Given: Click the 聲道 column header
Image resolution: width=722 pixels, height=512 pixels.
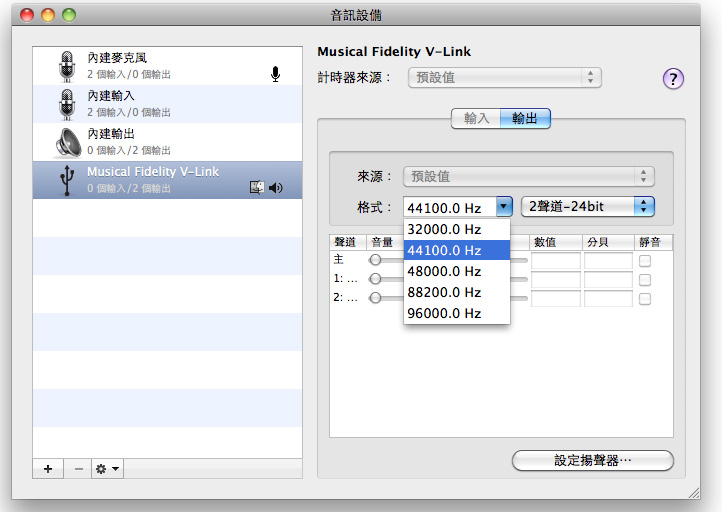Looking at the screenshot, I should 348,242.
